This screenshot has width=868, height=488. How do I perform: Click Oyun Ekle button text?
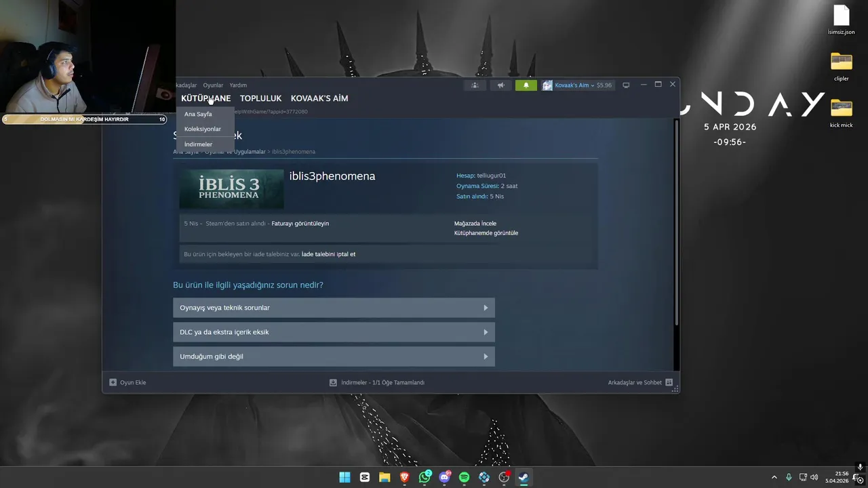coord(133,382)
